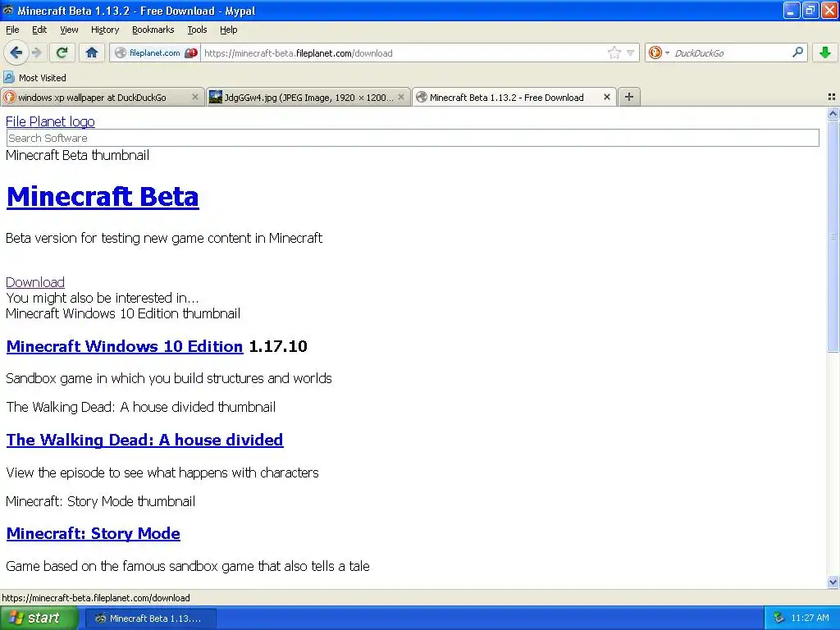The height and width of the screenshot is (630, 840).
Task: Click the system tray network icon
Action: tap(778, 618)
